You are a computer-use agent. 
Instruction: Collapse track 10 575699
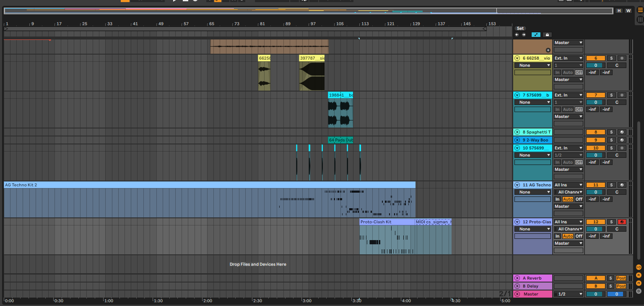click(x=517, y=148)
